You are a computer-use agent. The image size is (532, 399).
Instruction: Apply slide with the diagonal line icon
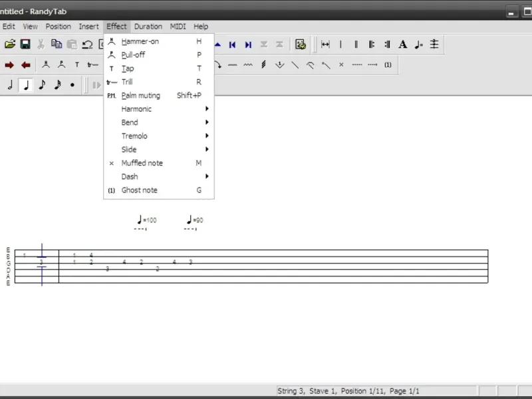click(295, 65)
